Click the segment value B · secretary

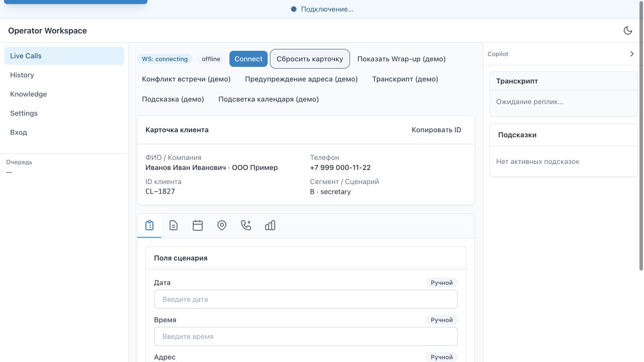[x=331, y=192]
